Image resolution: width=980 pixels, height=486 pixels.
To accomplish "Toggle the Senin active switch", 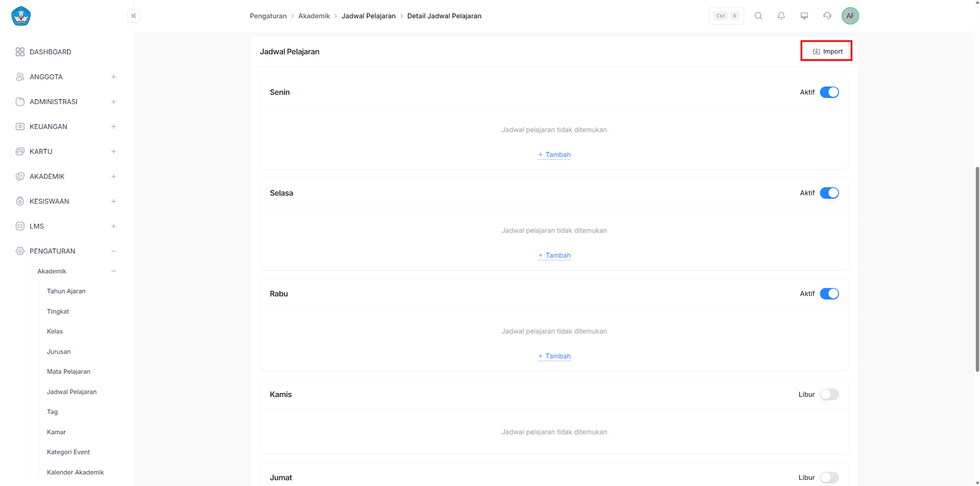I will (x=829, y=92).
